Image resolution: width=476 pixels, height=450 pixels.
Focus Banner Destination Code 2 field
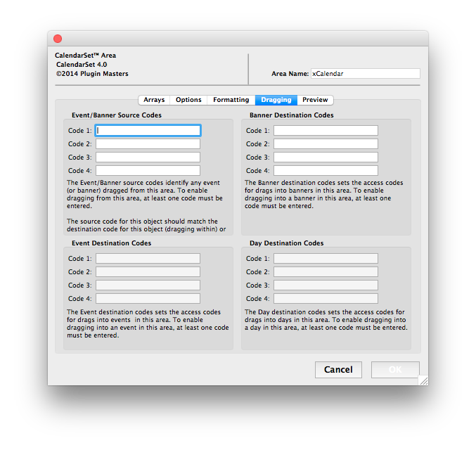coord(326,144)
